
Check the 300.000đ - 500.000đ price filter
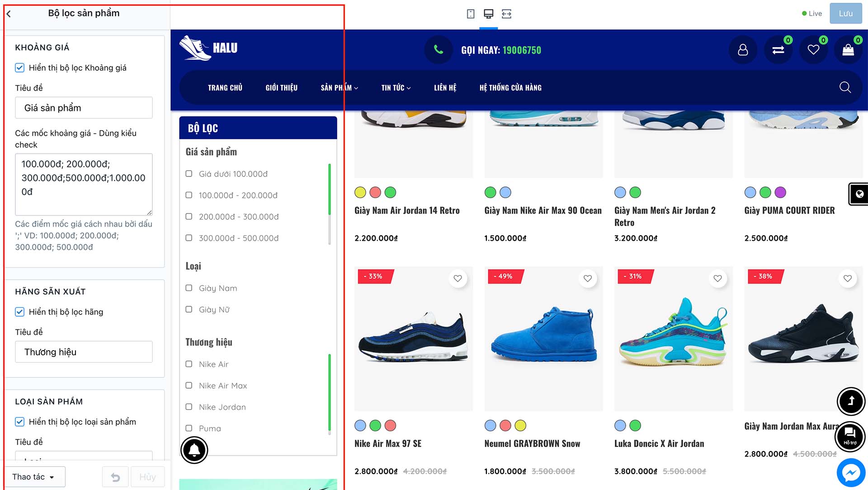[189, 238]
